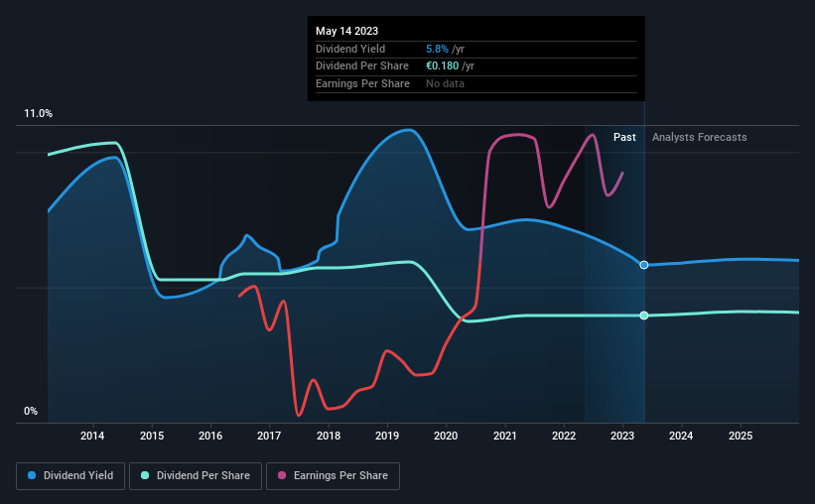Click the 2018 x-axis label
This screenshot has height=504, width=815.
pos(329,436)
